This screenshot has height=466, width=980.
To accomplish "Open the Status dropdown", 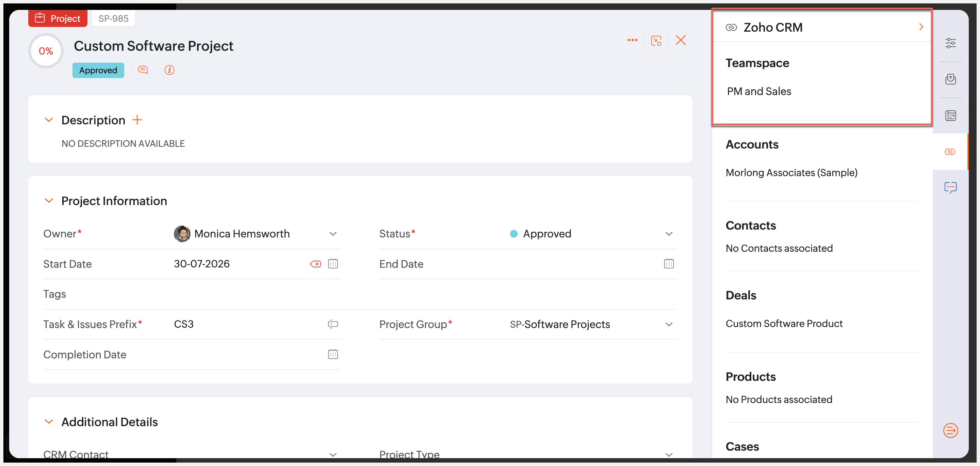I will (669, 234).
